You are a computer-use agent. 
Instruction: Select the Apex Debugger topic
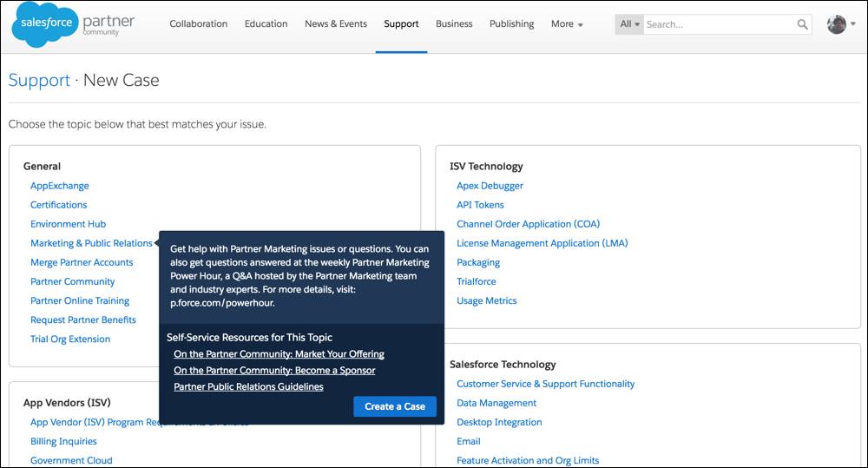(490, 186)
